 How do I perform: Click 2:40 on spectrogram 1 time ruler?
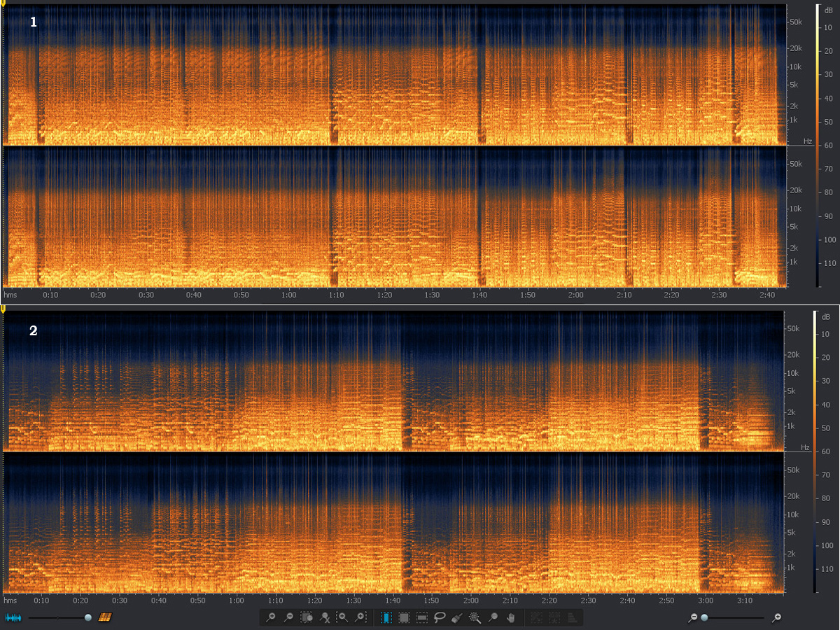click(766, 295)
